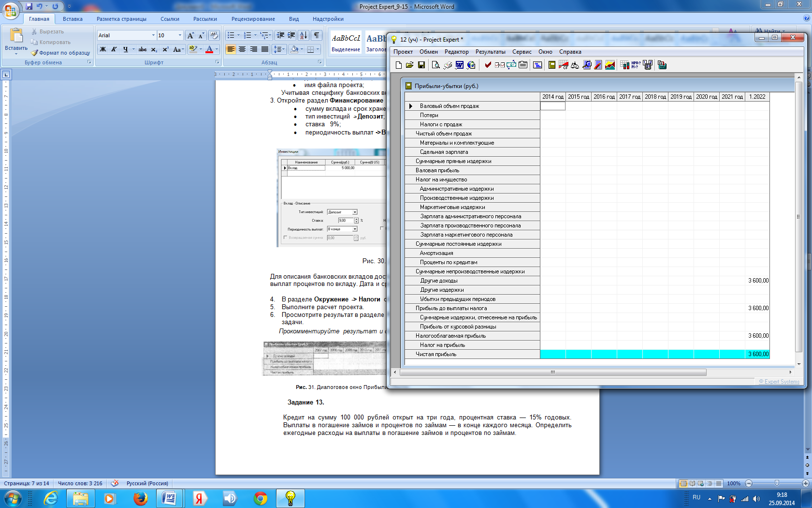Click the 2014 год Валовый объем продаж cell

coord(552,106)
